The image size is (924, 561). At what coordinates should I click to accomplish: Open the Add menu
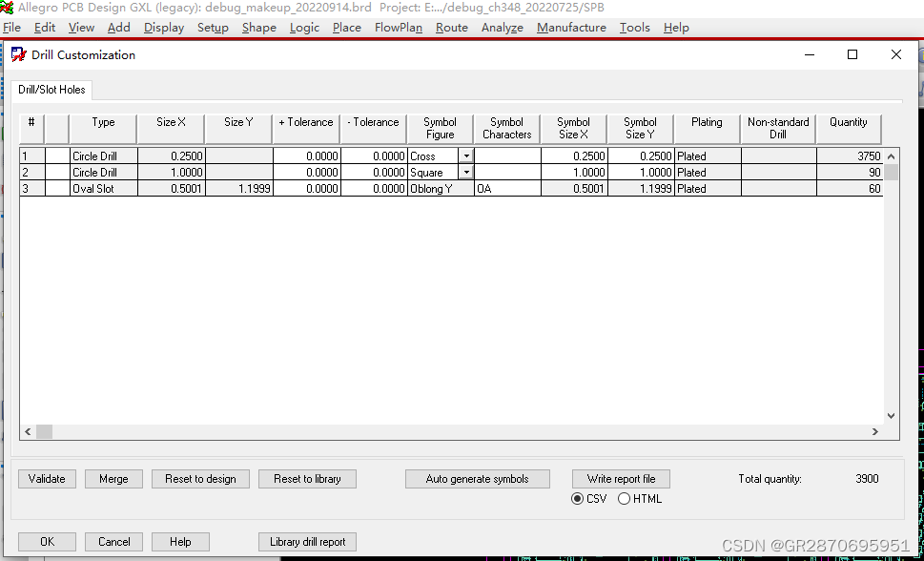point(118,28)
